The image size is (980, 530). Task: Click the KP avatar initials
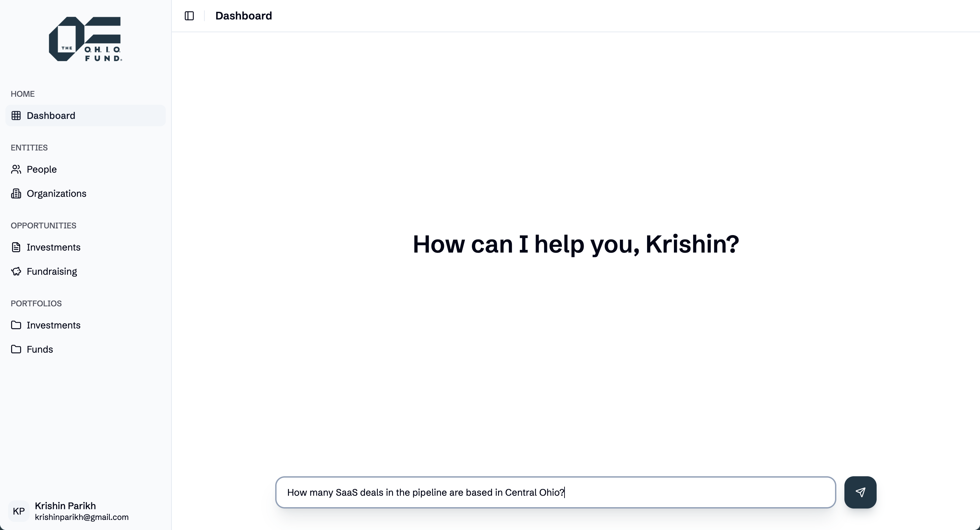pos(19,511)
